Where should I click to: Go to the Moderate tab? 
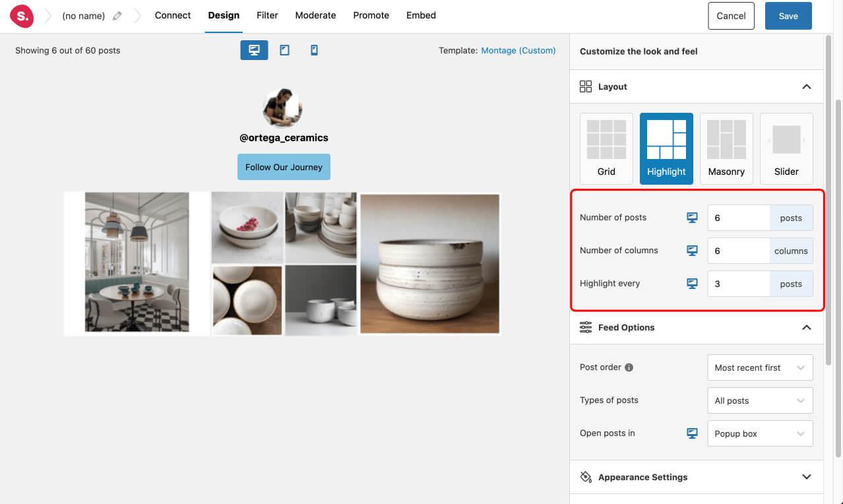pyautogui.click(x=315, y=15)
